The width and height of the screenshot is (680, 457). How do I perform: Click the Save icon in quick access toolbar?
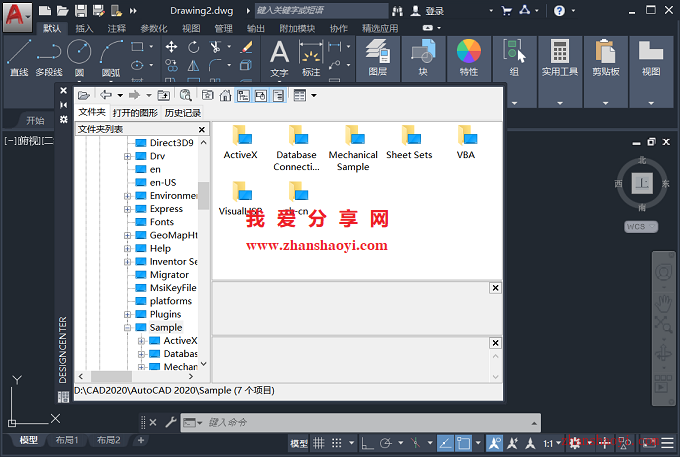tap(81, 11)
